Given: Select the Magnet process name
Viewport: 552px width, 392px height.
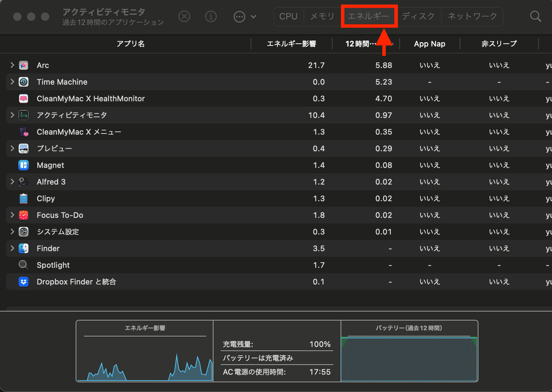Looking at the screenshot, I should click(51, 165).
